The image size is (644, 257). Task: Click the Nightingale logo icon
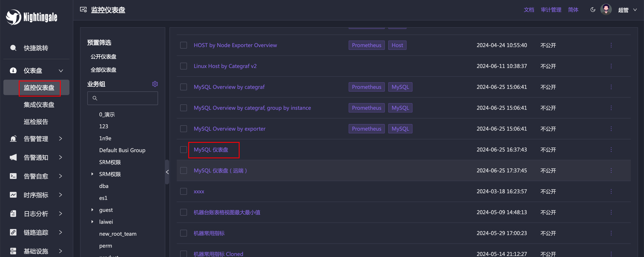tap(12, 16)
